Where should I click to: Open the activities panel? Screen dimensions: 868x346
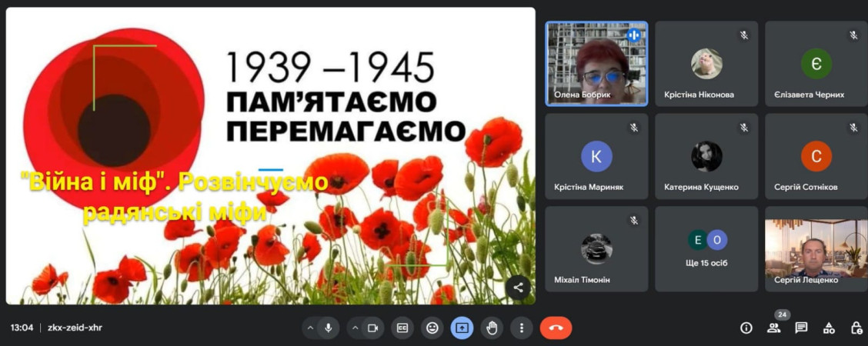[829, 328]
